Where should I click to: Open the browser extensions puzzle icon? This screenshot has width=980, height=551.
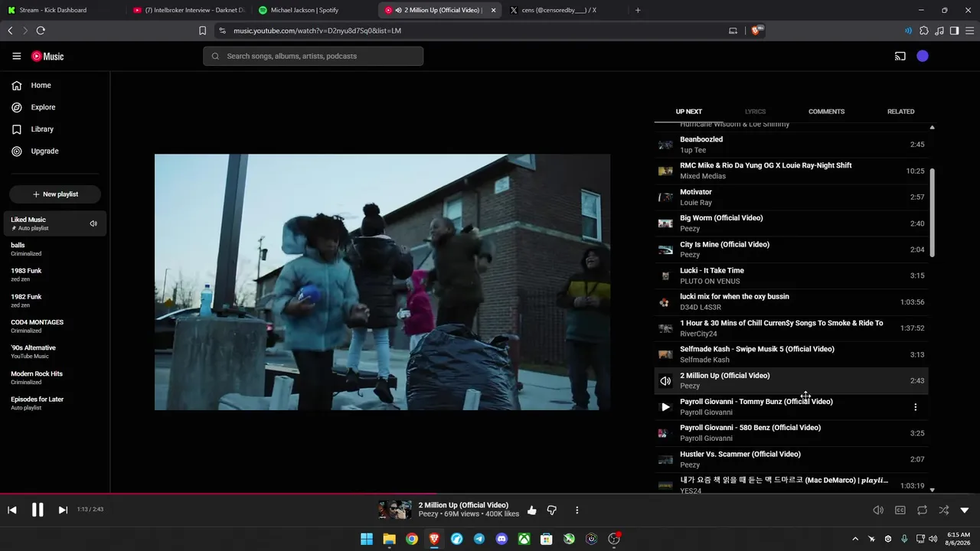pos(924,31)
